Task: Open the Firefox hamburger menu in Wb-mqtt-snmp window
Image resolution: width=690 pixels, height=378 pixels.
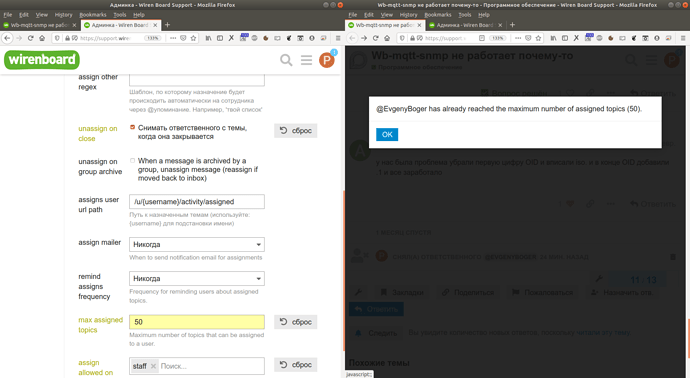Action: tap(683, 38)
